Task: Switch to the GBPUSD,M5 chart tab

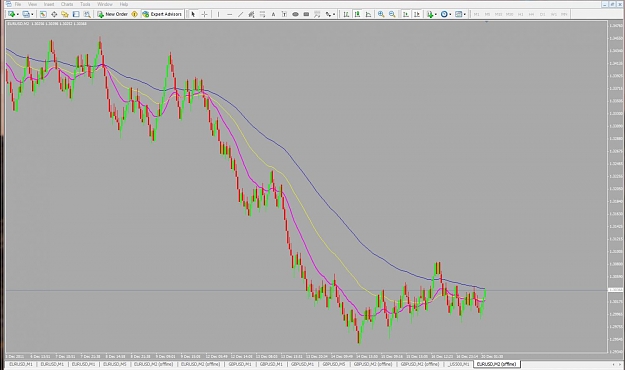Action: (x=334, y=364)
